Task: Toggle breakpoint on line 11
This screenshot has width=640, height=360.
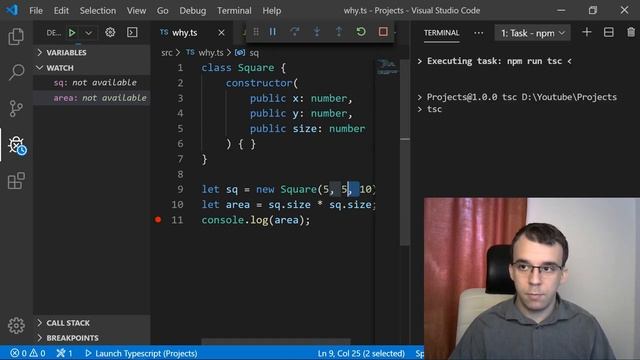Action: [x=158, y=220]
